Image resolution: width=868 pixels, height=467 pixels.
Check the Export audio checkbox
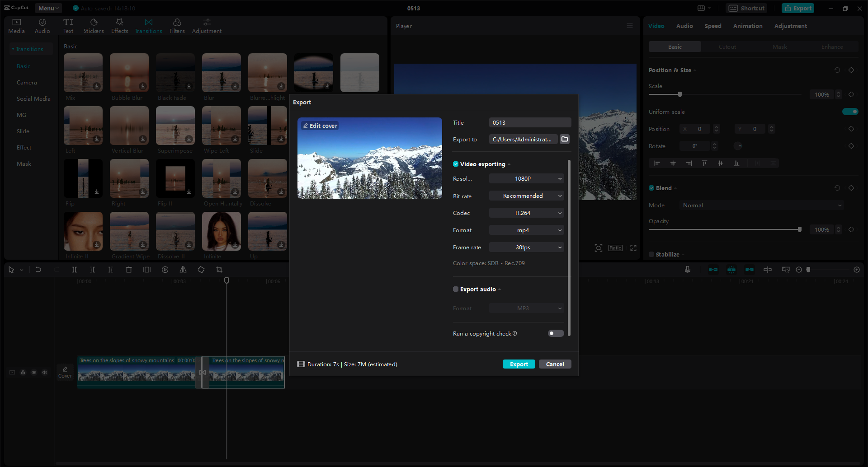pyautogui.click(x=455, y=289)
